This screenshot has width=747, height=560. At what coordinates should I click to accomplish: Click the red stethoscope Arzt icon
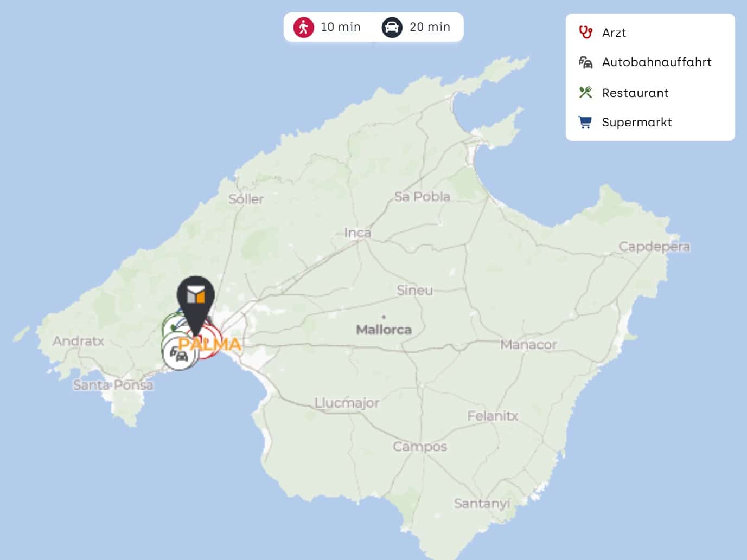[x=585, y=33]
